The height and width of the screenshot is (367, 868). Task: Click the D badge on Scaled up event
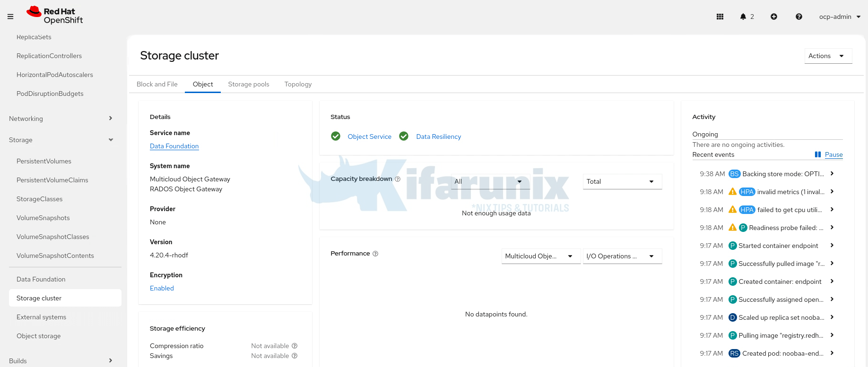(x=733, y=317)
